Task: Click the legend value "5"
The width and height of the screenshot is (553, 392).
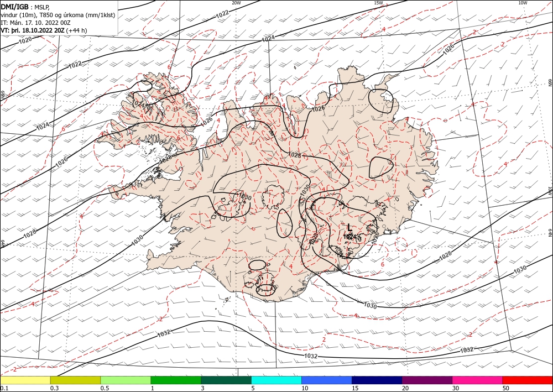Action: (x=253, y=388)
